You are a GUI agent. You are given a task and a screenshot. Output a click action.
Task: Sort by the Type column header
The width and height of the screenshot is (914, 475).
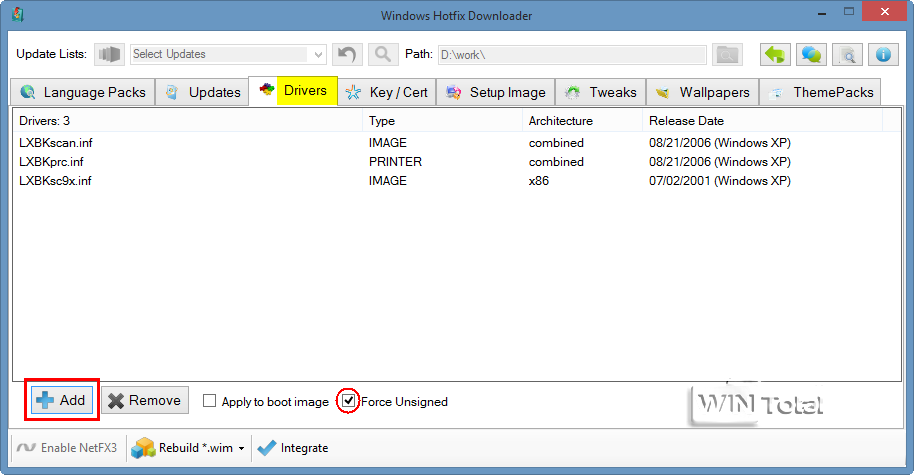442,121
